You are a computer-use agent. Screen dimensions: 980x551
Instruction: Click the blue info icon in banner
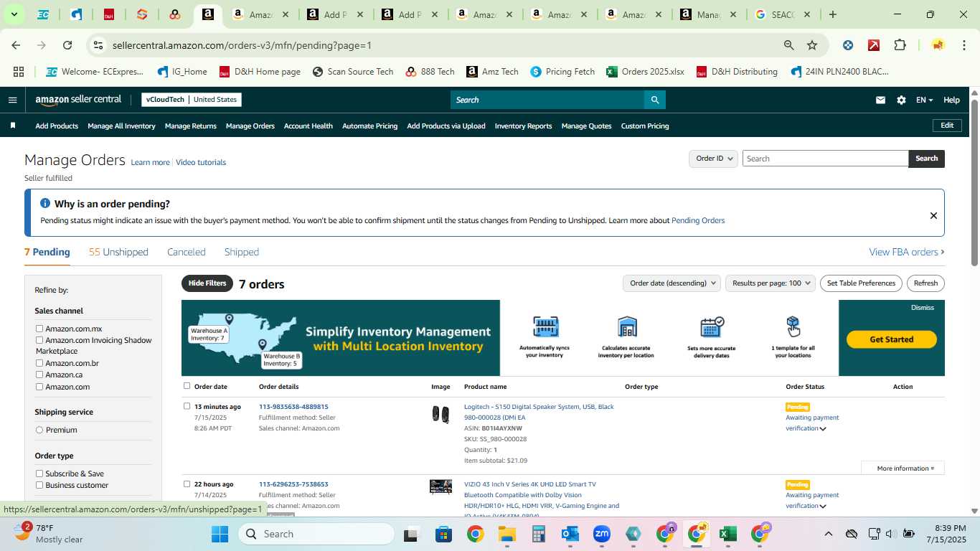click(45, 204)
